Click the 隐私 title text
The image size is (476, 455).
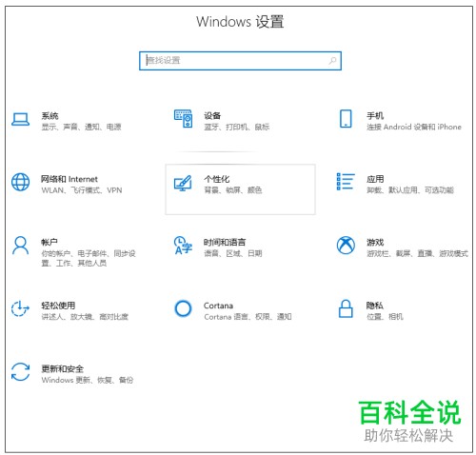click(x=375, y=306)
